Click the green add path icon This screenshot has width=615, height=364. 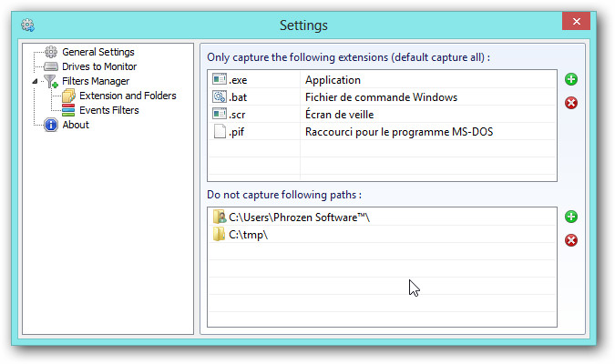(x=571, y=217)
